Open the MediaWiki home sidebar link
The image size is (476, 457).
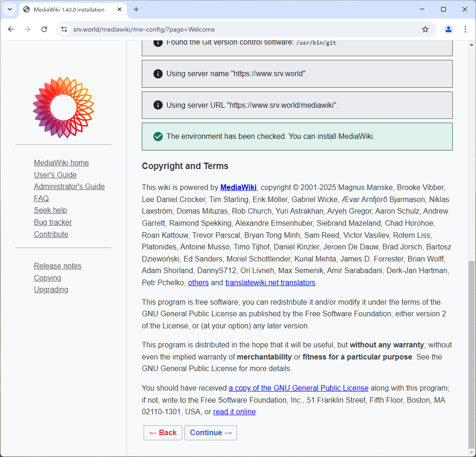click(61, 163)
